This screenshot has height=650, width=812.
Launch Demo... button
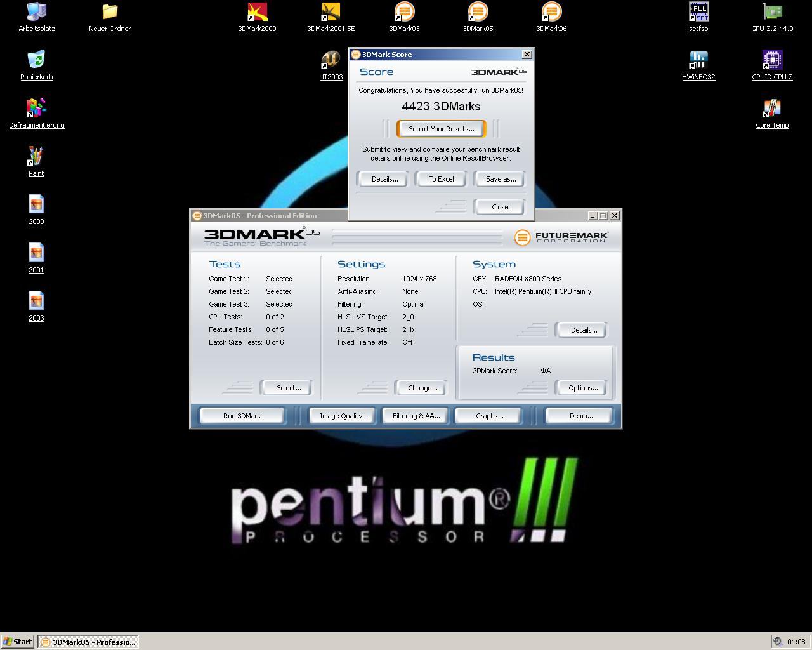coord(581,416)
